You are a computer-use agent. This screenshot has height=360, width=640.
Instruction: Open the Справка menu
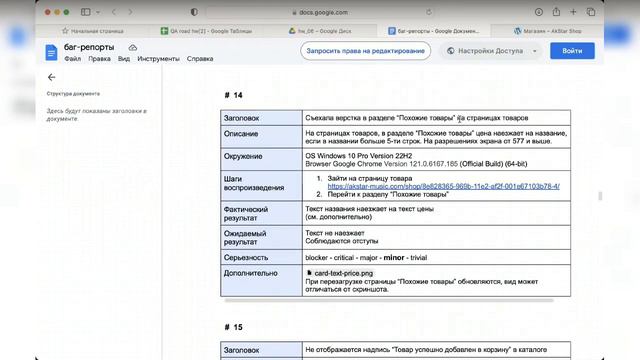pos(200,59)
